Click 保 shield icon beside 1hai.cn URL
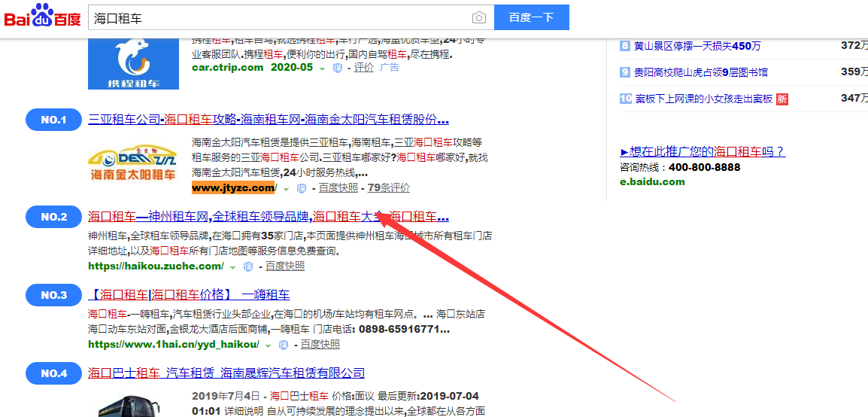 284,345
